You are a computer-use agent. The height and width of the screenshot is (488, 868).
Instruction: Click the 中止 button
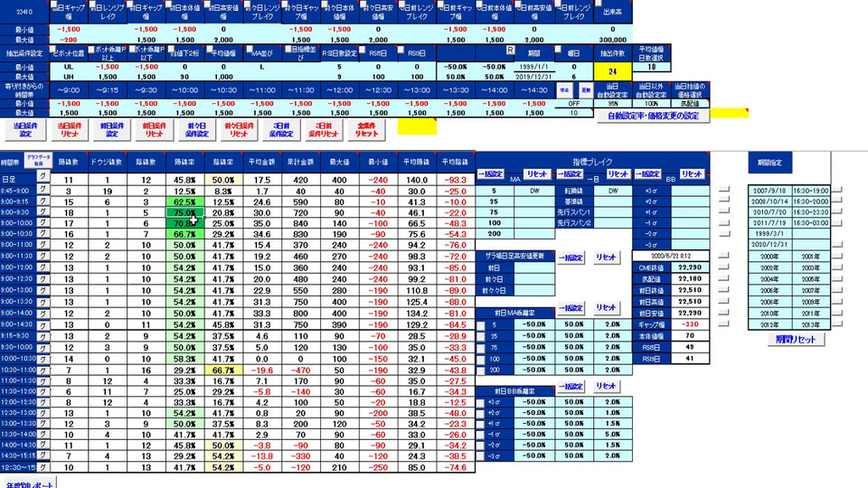564,89
